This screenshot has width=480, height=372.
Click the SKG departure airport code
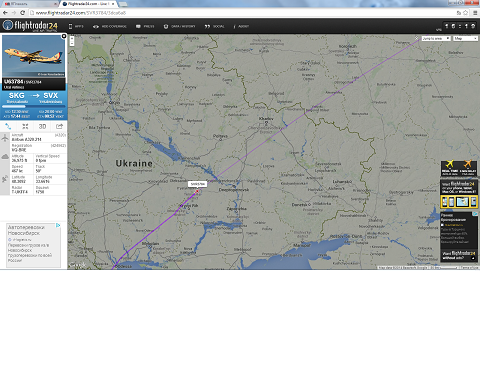point(16,96)
